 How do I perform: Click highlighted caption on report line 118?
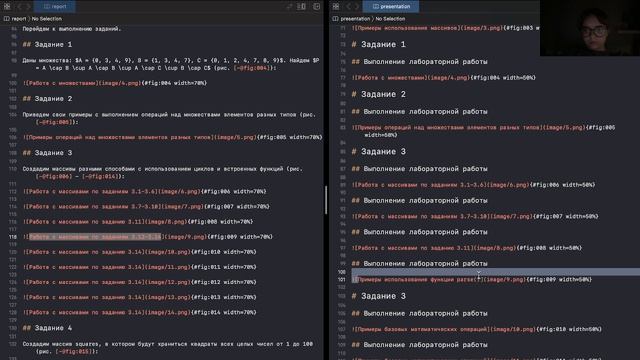95,237
